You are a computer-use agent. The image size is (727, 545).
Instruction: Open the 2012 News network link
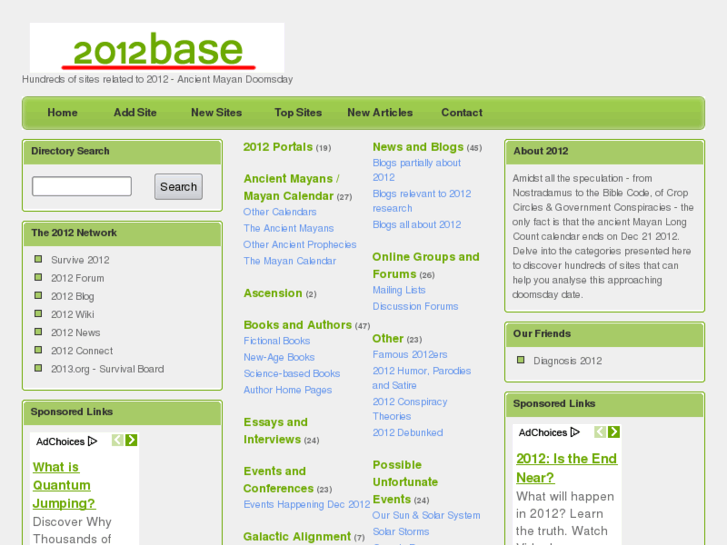pos(76,333)
